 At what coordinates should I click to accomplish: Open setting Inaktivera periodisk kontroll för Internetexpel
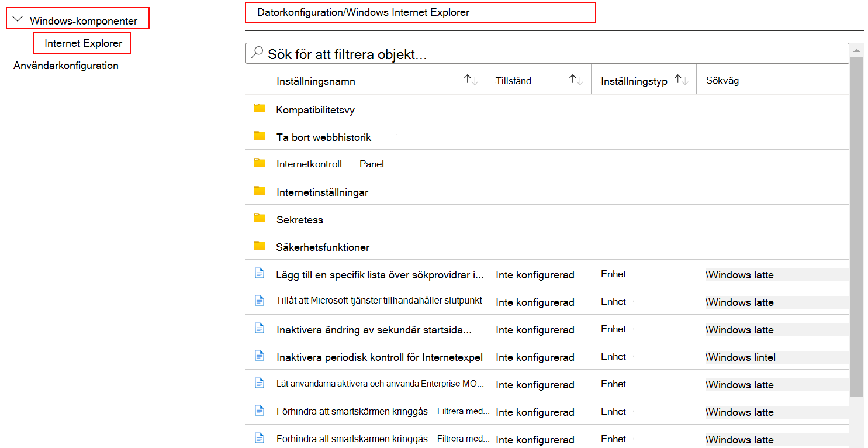379,357
